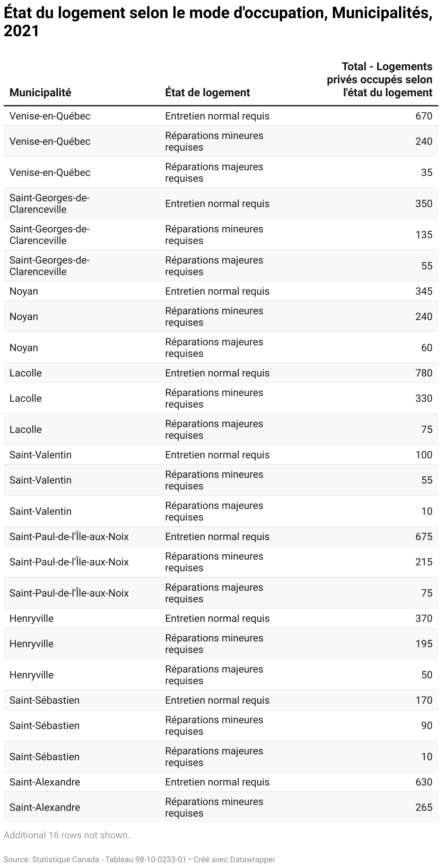Select Saint-Georges-de-Clarenceville row with value 350
The image size is (442, 868).
221,203
